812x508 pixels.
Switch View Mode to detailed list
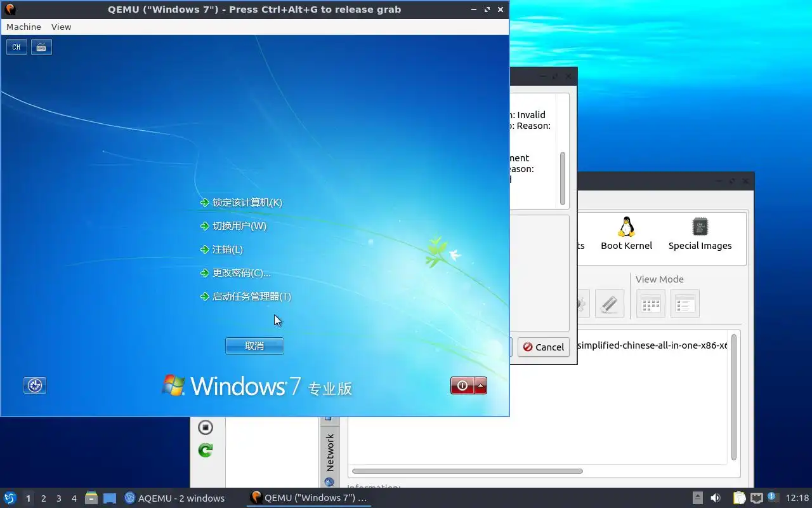click(x=685, y=304)
